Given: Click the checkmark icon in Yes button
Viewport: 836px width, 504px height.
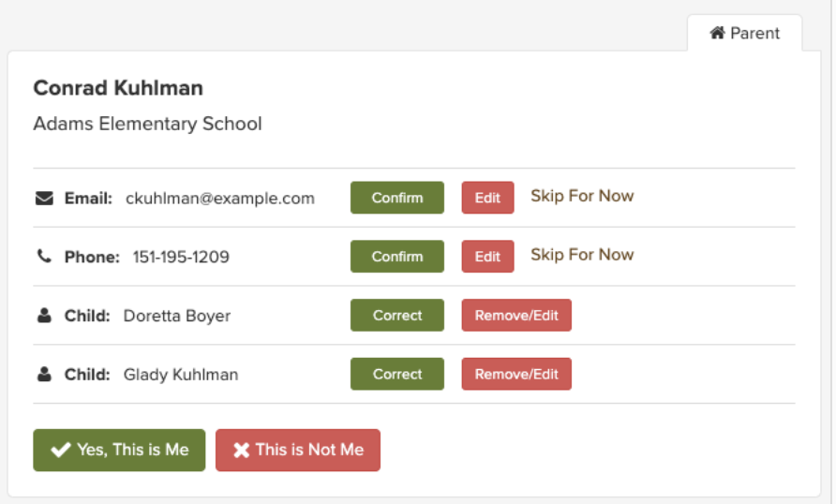Looking at the screenshot, I should point(61,450).
